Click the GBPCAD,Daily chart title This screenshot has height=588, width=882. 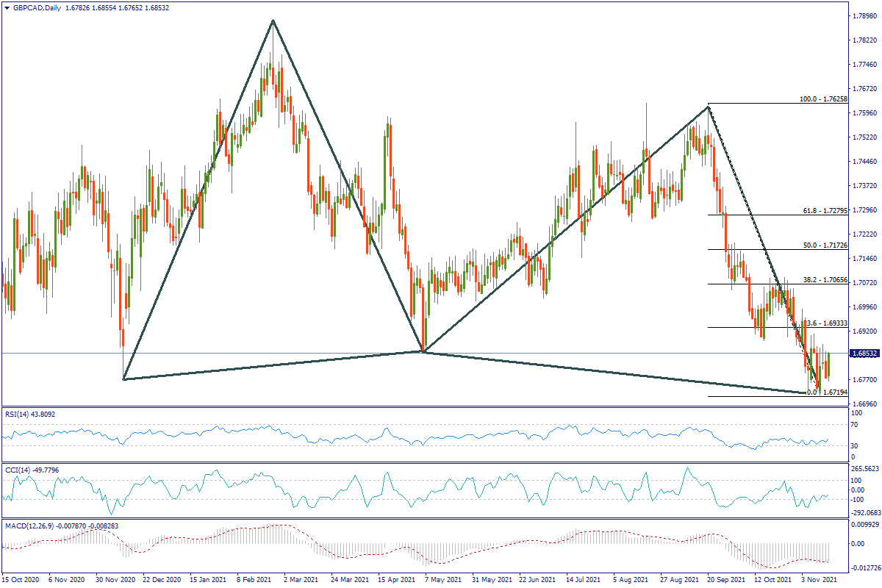point(38,7)
